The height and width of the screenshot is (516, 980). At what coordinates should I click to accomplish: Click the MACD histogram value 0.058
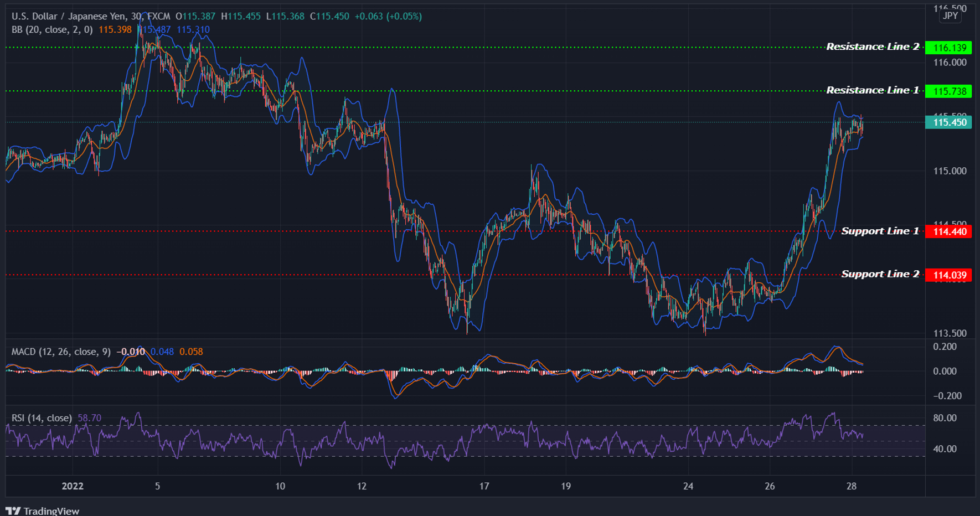point(192,352)
